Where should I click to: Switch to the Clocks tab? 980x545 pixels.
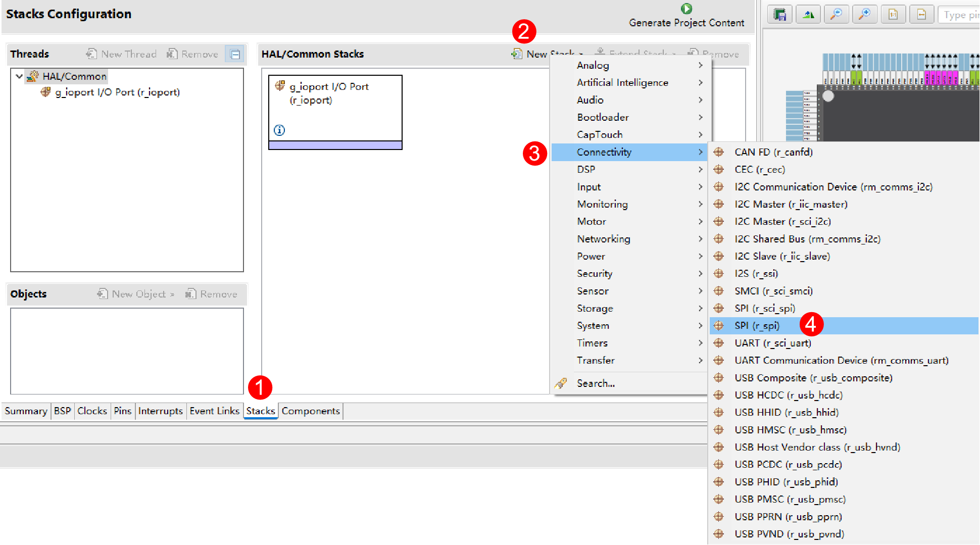point(92,411)
